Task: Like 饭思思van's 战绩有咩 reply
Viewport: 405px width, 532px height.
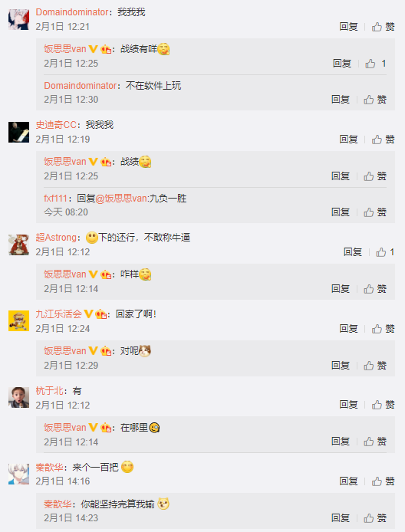Action: (375, 64)
